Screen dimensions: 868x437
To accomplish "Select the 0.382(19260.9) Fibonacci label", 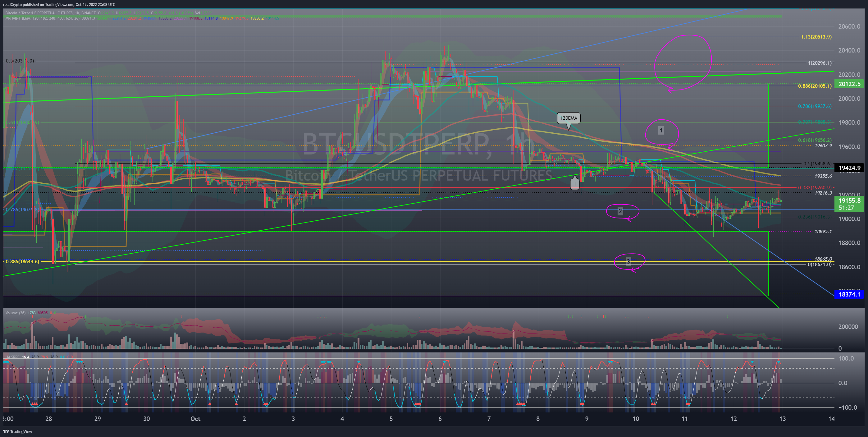I will (815, 187).
